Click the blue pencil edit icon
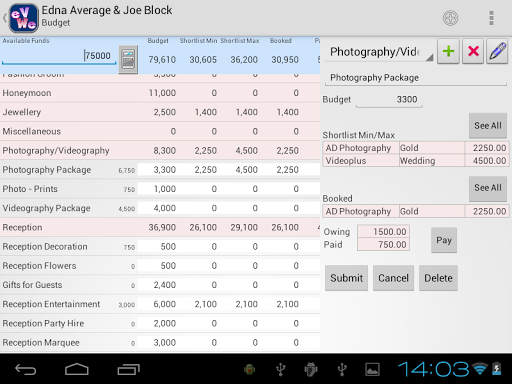This screenshot has height=384, width=512. tap(497, 51)
